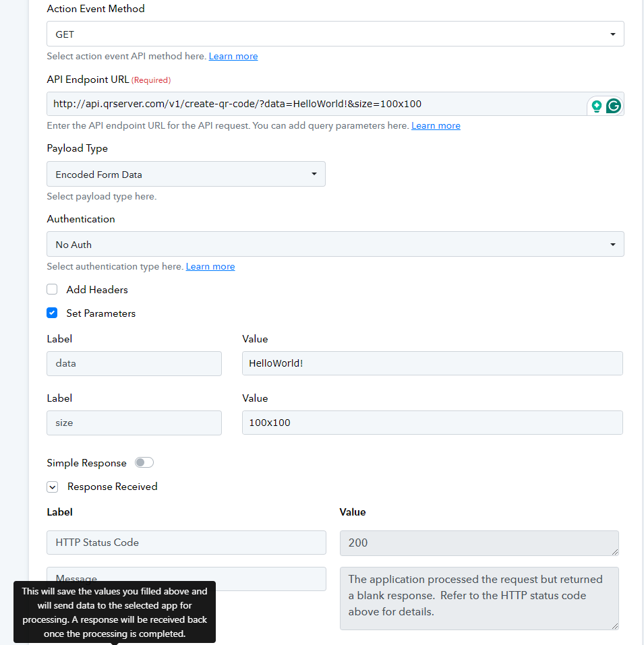Screen dimensions: 644x645
Task: Click the 100x100 value field
Action: pyautogui.click(x=432, y=423)
